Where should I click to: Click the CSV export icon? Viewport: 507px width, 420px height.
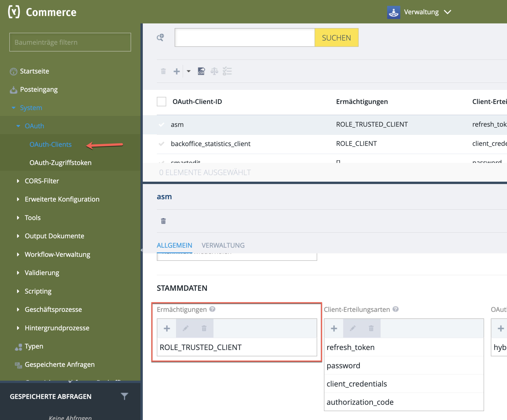201,71
